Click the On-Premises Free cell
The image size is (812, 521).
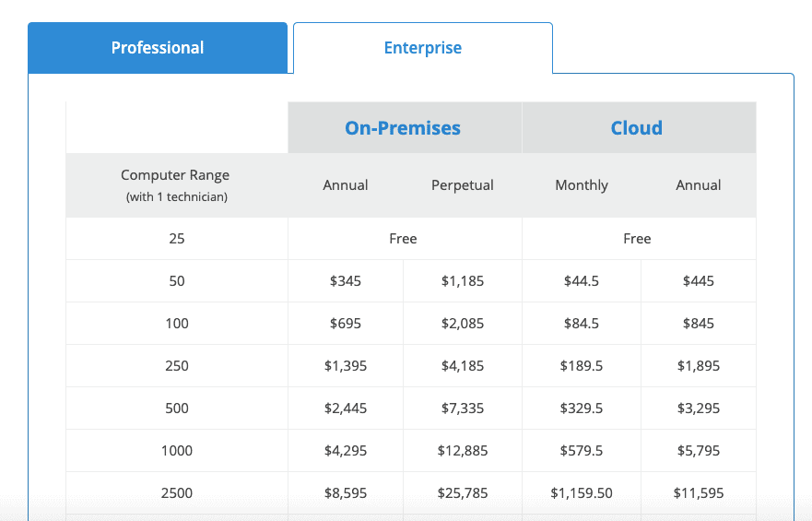(x=405, y=239)
